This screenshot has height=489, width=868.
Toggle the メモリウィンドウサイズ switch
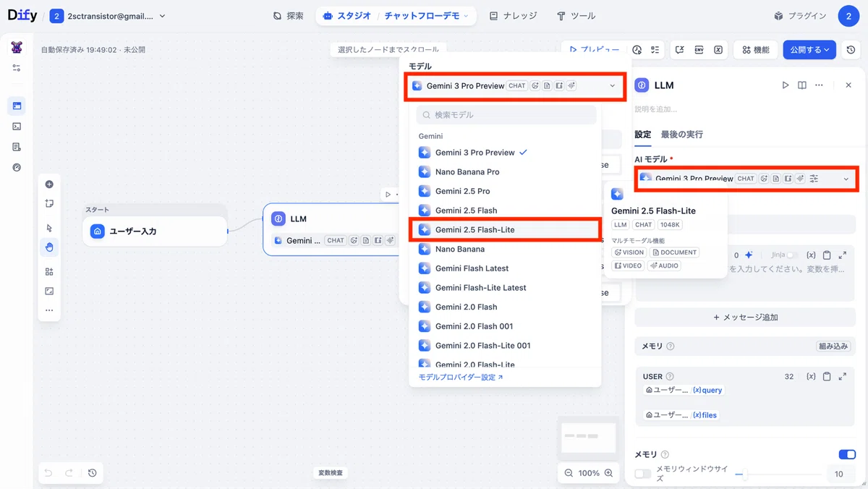click(643, 474)
